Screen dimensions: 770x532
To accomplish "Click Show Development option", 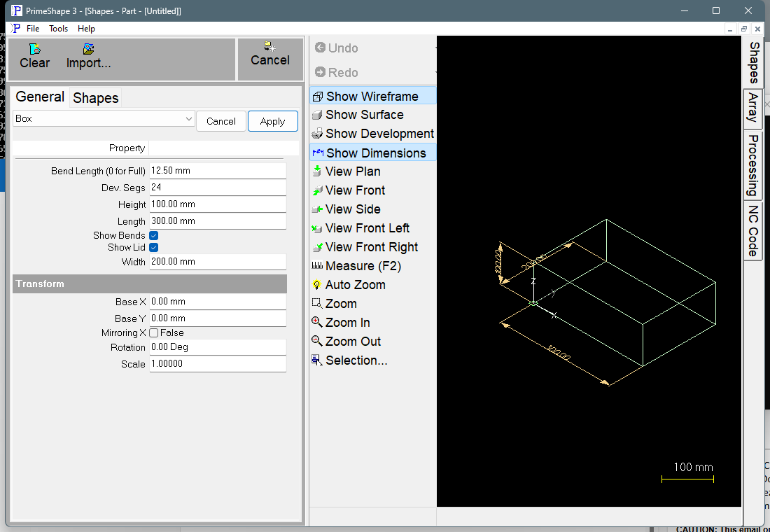I will pyautogui.click(x=372, y=134).
